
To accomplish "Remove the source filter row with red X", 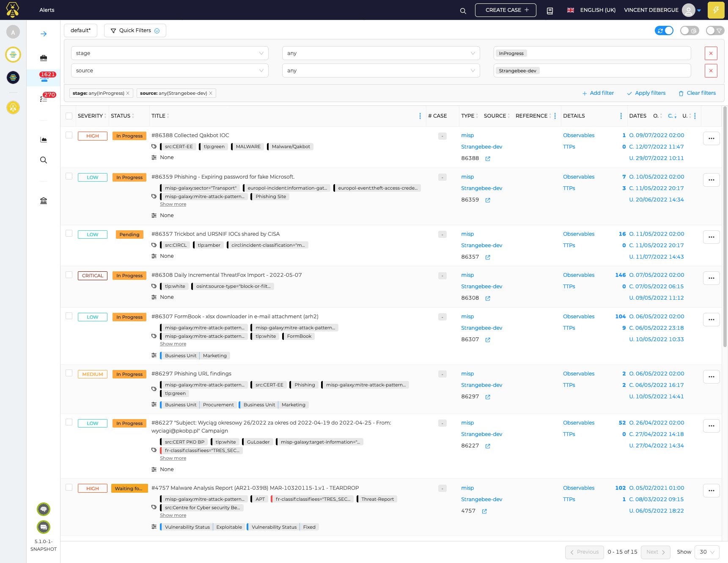I will point(711,71).
